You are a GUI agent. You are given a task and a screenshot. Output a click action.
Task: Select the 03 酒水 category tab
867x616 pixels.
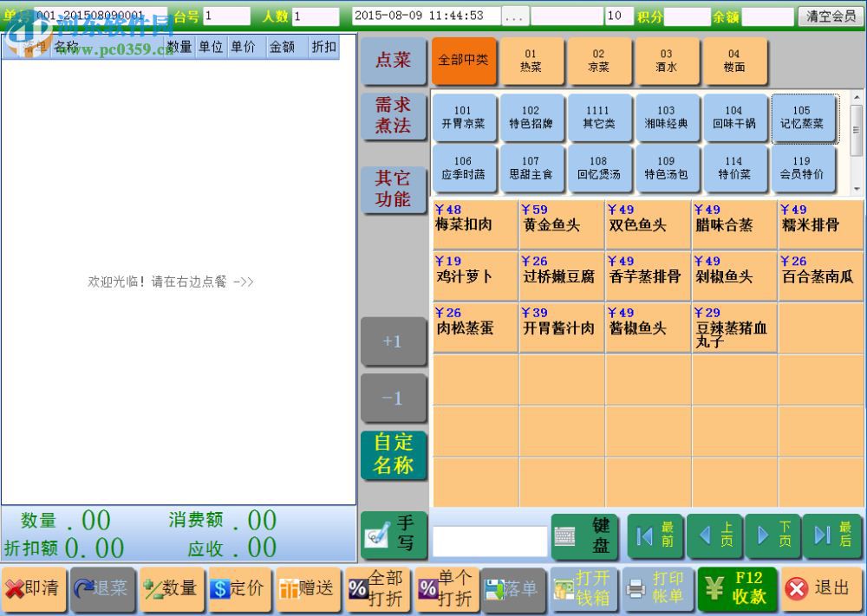tap(668, 62)
